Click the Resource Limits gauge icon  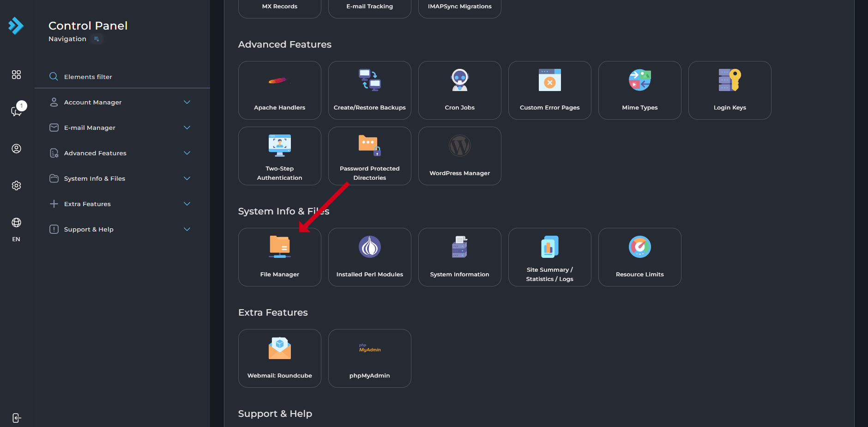tap(639, 247)
